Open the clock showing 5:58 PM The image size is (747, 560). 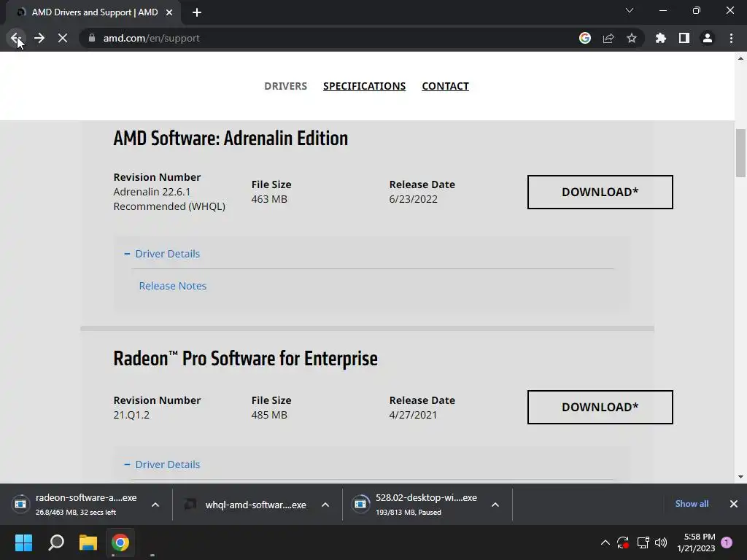tap(696, 542)
